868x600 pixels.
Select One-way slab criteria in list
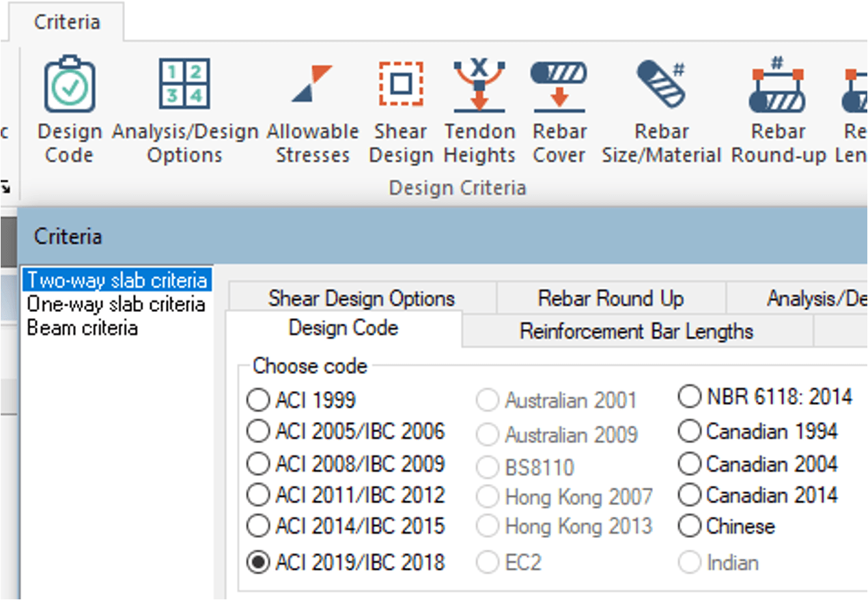[115, 304]
